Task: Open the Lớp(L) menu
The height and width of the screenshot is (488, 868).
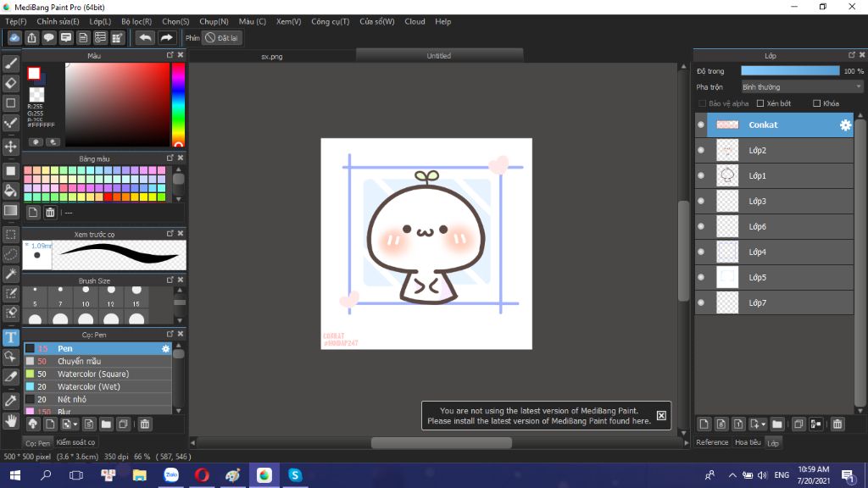Action: coord(100,21)
